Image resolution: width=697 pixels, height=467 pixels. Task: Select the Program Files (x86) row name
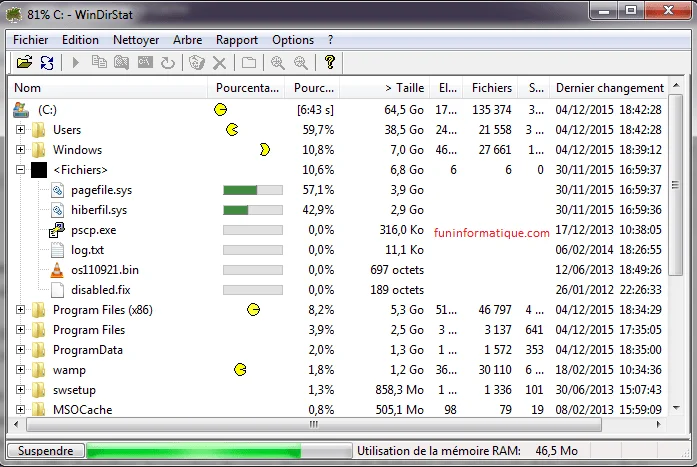pos(103,310)
